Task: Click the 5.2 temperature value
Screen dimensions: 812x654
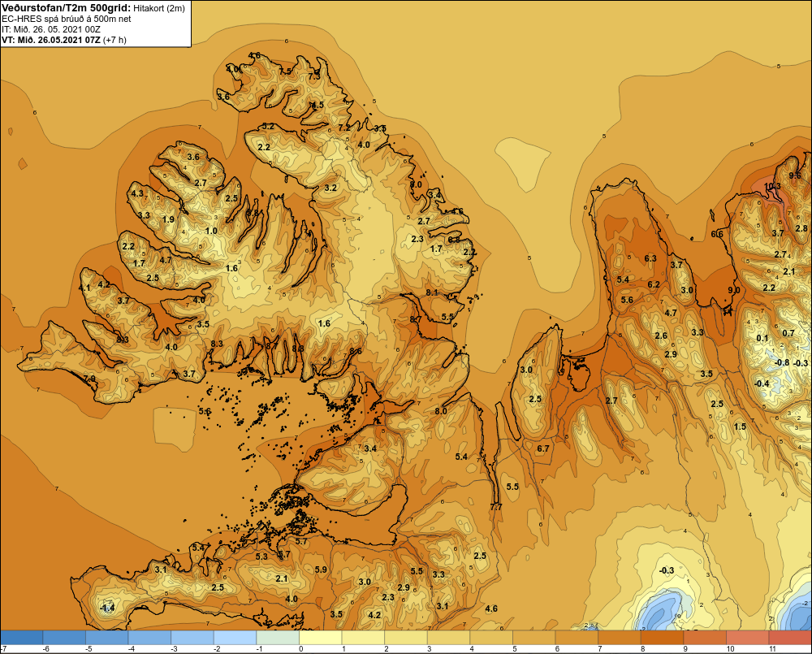Action: coord(268,126)
